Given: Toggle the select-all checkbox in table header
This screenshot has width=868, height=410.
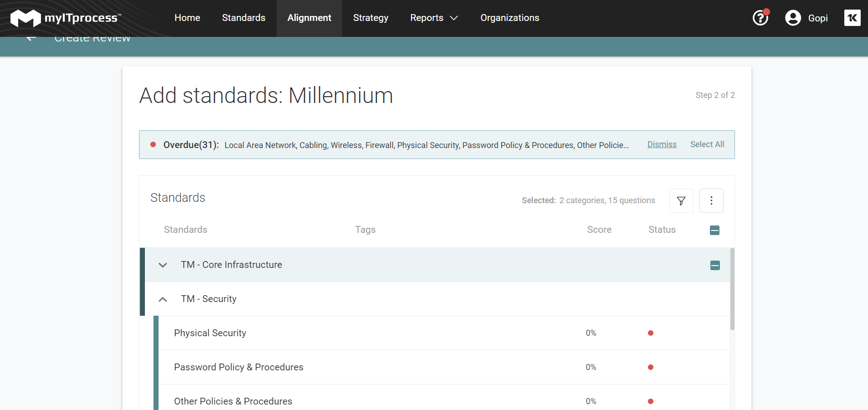Looking at the screenshot, I should pos(714,230).
